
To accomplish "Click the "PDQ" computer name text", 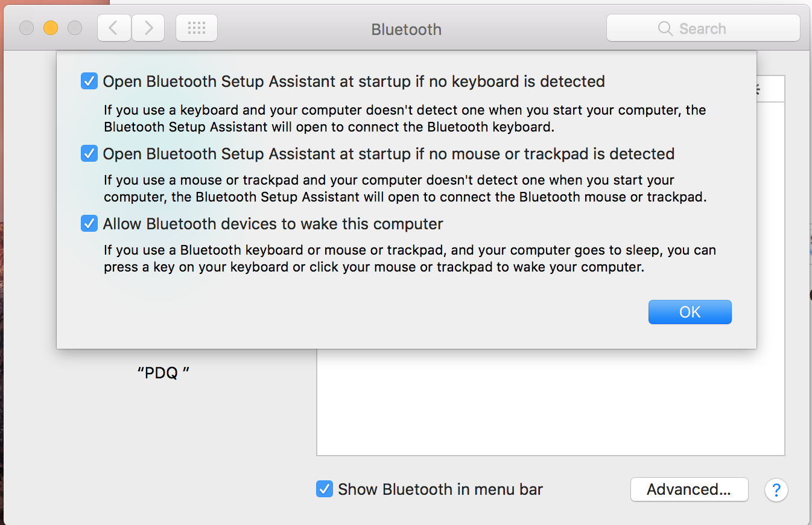I will click(163, 373).
